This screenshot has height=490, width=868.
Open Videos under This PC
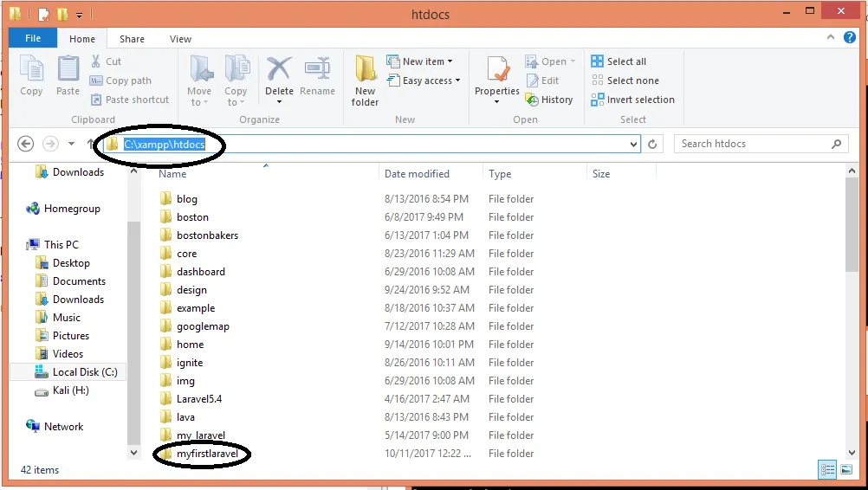[x=68, y=354]
